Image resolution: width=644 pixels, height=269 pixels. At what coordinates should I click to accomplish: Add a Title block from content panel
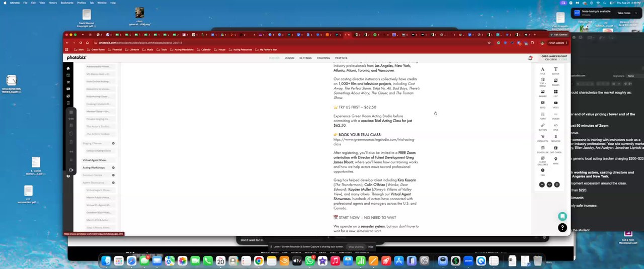coord(542,70)
